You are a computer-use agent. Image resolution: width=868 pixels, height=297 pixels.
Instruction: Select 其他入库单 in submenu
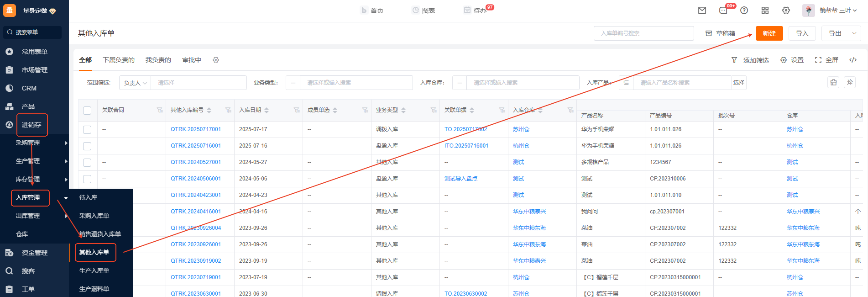click(94, 252)
